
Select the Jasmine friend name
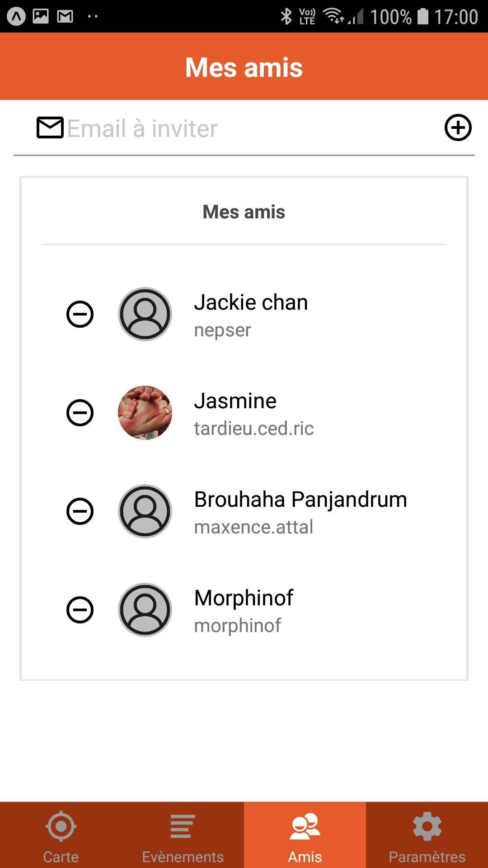coord(235,401)
